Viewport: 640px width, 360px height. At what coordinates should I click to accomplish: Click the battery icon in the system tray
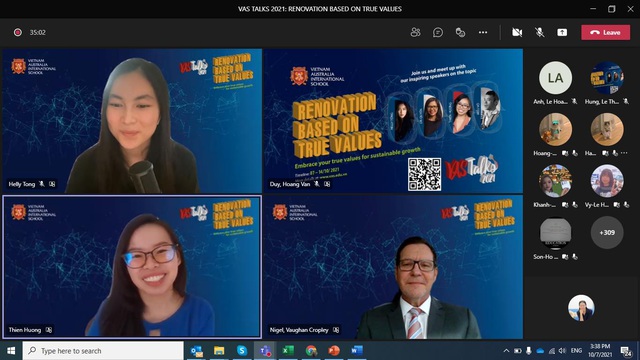coord(518,351)
